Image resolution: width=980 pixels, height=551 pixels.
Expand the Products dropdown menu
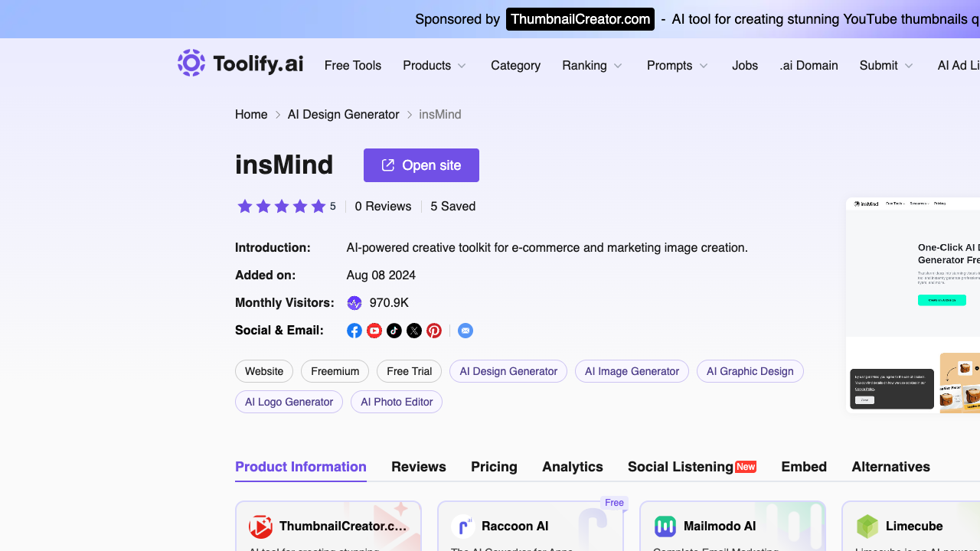tap(435, 66)
